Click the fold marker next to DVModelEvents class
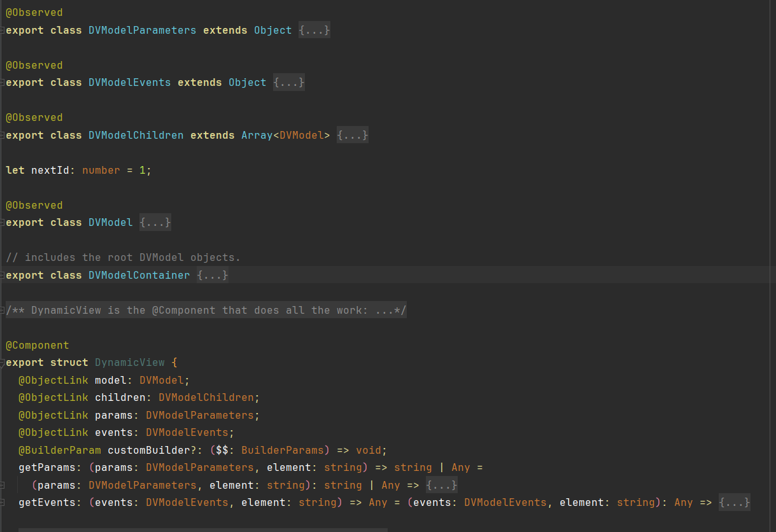Screen dimensions: 776x532 tap(2, 82)
